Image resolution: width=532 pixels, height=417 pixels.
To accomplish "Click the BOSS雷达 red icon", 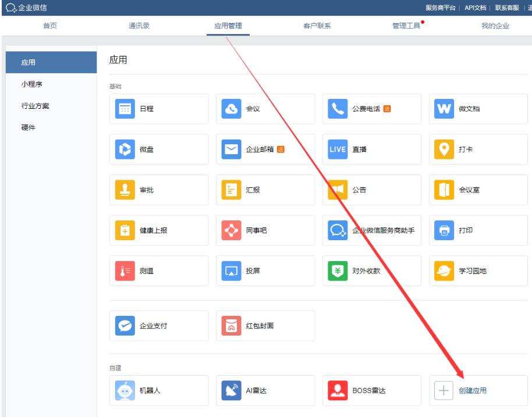I will 338,391.
